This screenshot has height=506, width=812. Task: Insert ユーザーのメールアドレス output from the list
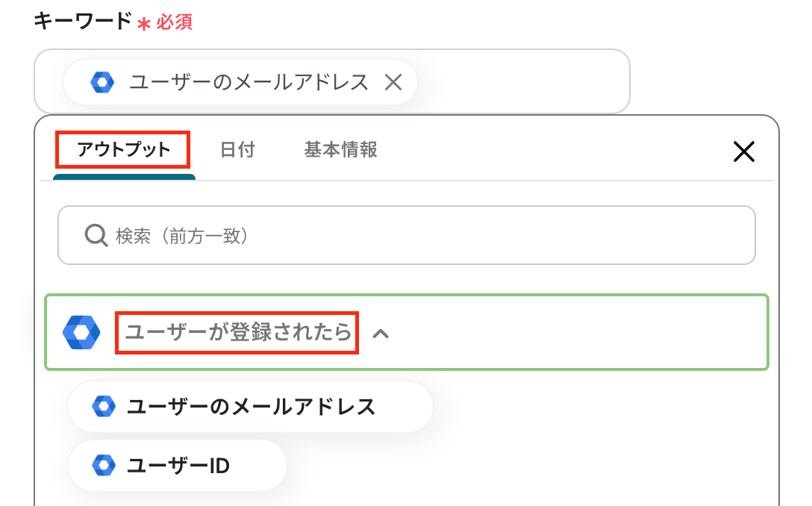click(251, 407)
